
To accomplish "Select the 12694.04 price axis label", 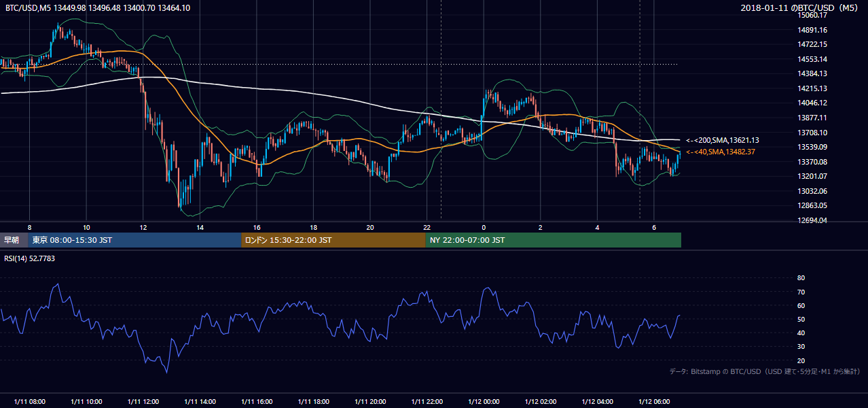I will 812,220.
